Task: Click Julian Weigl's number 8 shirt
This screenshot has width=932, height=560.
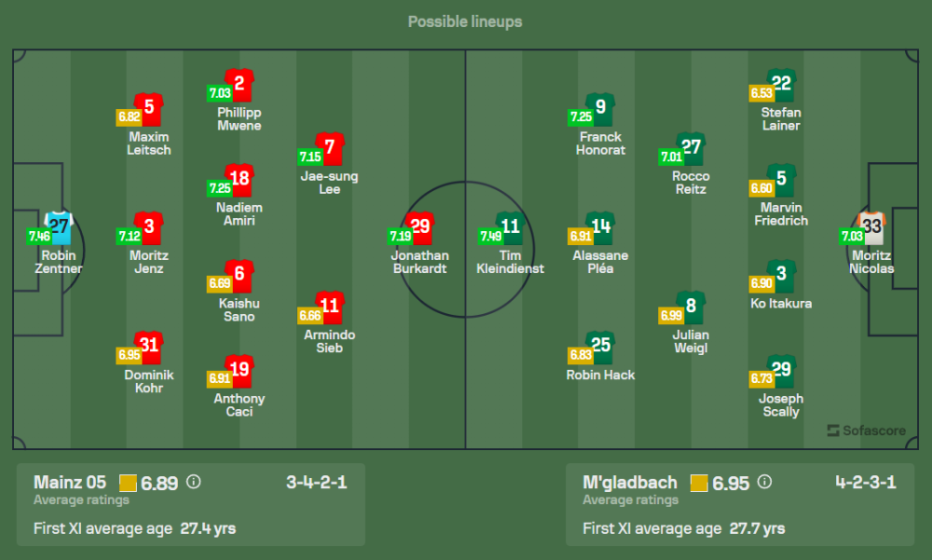Action: click(x=691, y=307)
